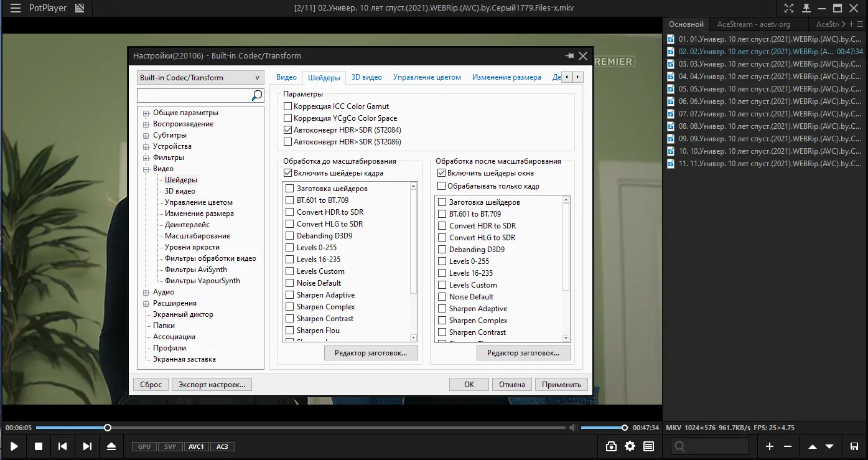This screenshot has height=460, width=868.
Task: Click the search magnifier in settings search box
Action: [257, 95]
